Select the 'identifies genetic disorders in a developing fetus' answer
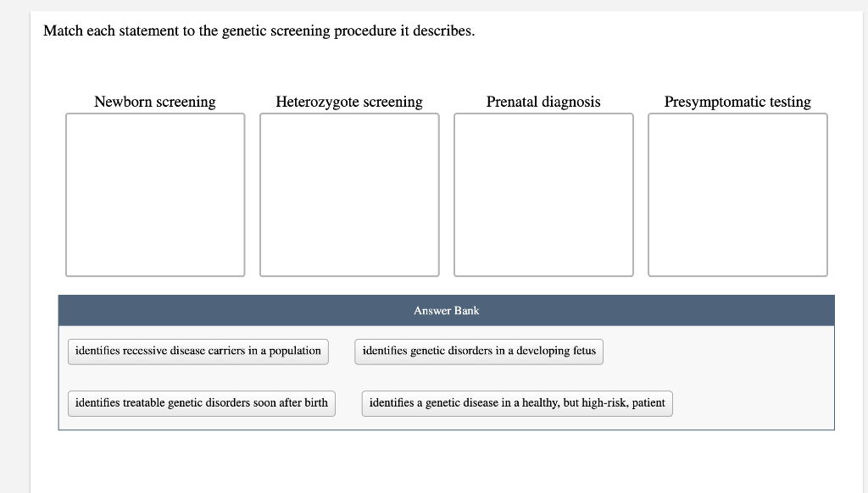Screen dimensions: 868x493 click(x=478, y=351)
